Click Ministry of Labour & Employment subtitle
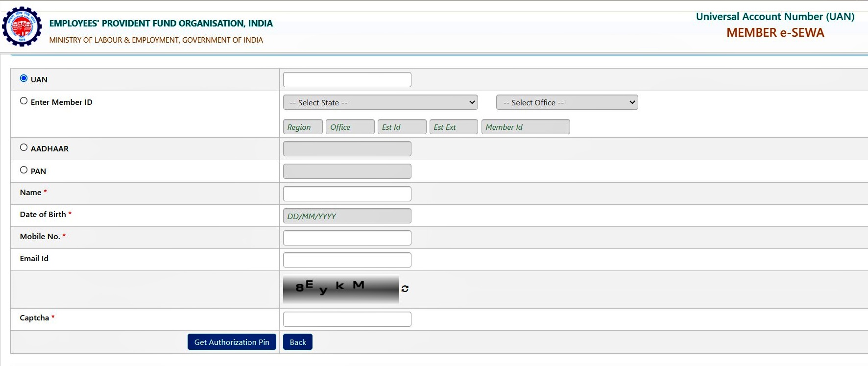Image resolution: width=868 pixels, height=366 pixels. (x=156, y=40)
